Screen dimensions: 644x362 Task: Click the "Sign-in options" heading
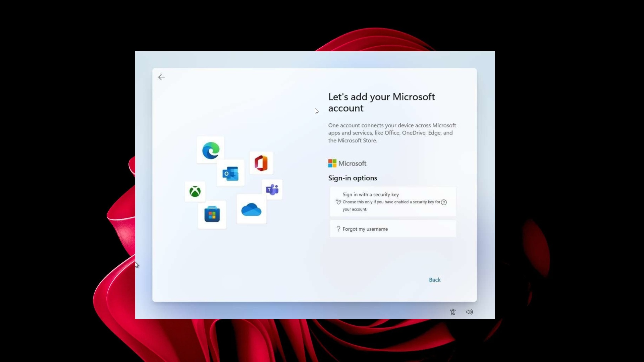point(353,178)
